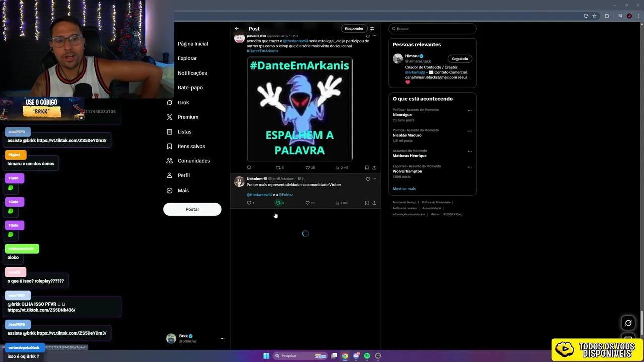Screen dimensions: 644x362
Task: Open the Windows Start menu
Action: pos(266,356)
